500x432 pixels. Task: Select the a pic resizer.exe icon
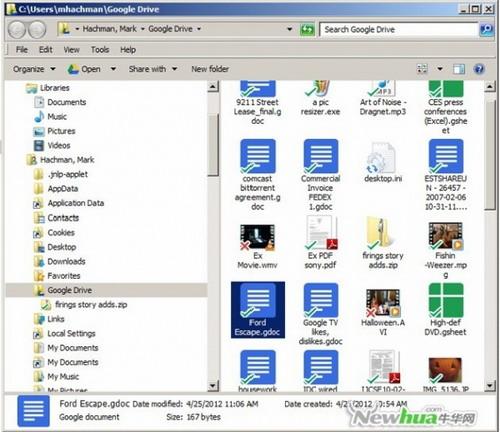pyautogui.click(x=319, y=89)
